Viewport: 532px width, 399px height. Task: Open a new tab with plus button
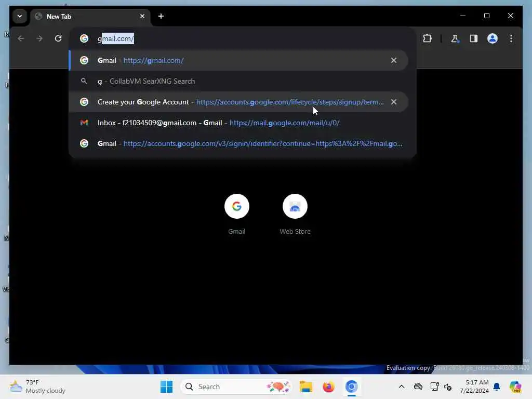[x=161, y=16]
